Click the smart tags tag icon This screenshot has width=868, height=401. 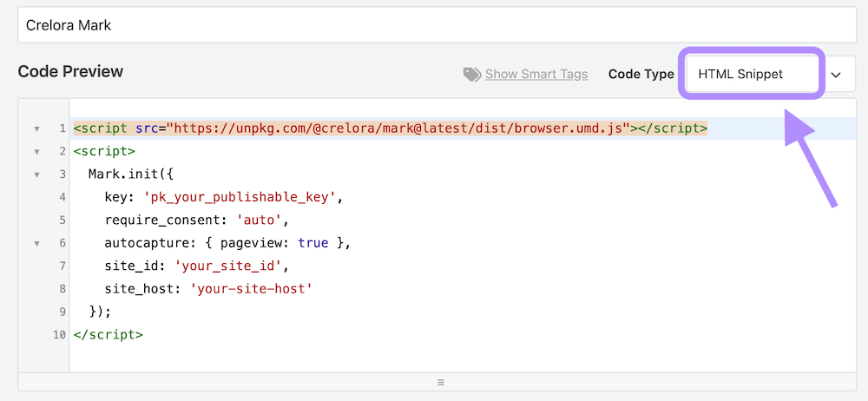471,75
